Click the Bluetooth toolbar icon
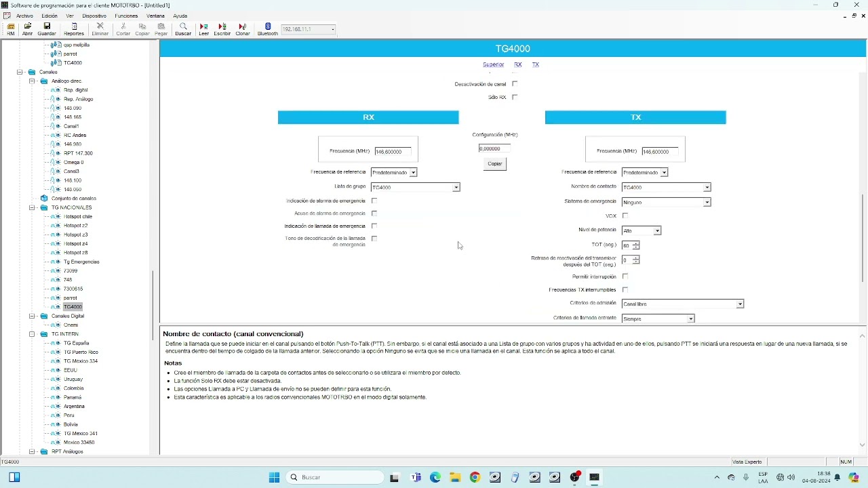The image size is (868, 488). tap(268, 29)
